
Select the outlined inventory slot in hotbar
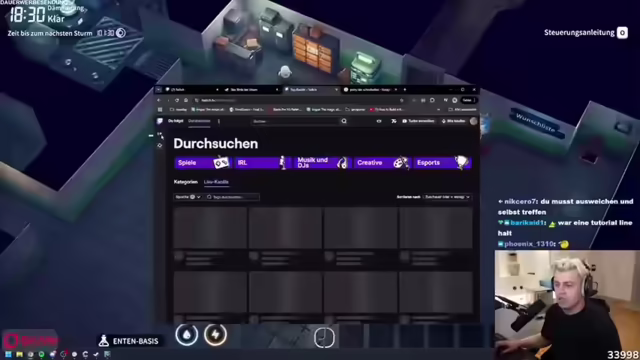click(324, 337)
